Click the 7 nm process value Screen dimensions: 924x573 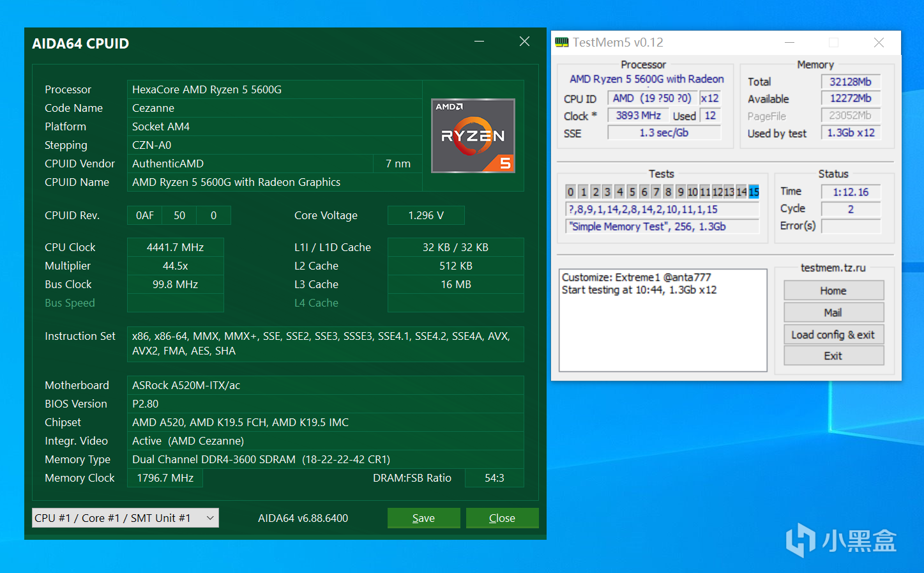click(x=398, y=164)
